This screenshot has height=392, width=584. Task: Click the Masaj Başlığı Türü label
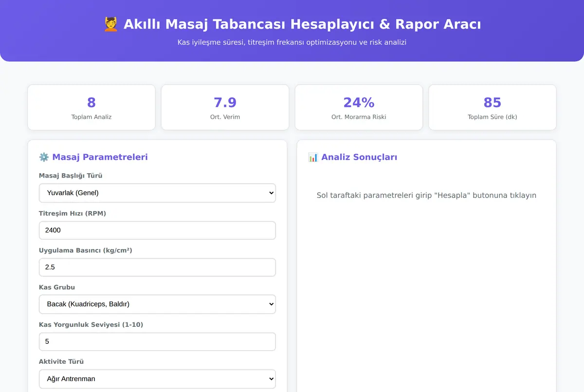(71, 176)
